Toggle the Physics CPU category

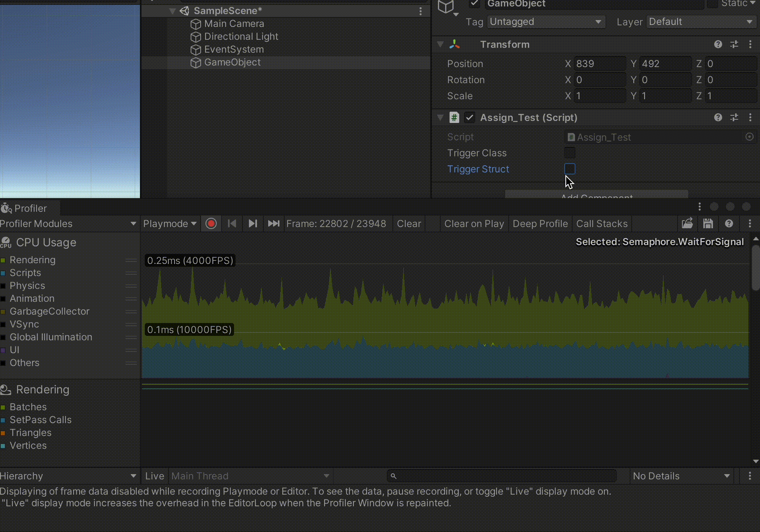tap(3, 286)
